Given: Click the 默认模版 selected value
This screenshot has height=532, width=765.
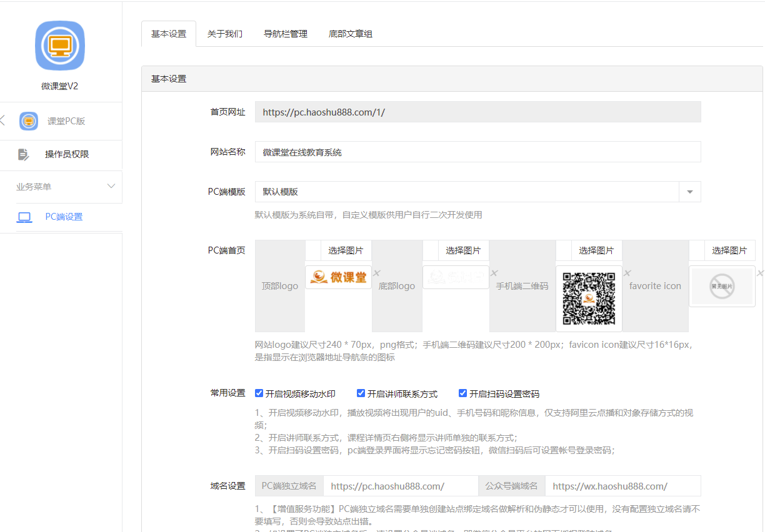Looking at the screenshot, I should (x=281, y=192).
